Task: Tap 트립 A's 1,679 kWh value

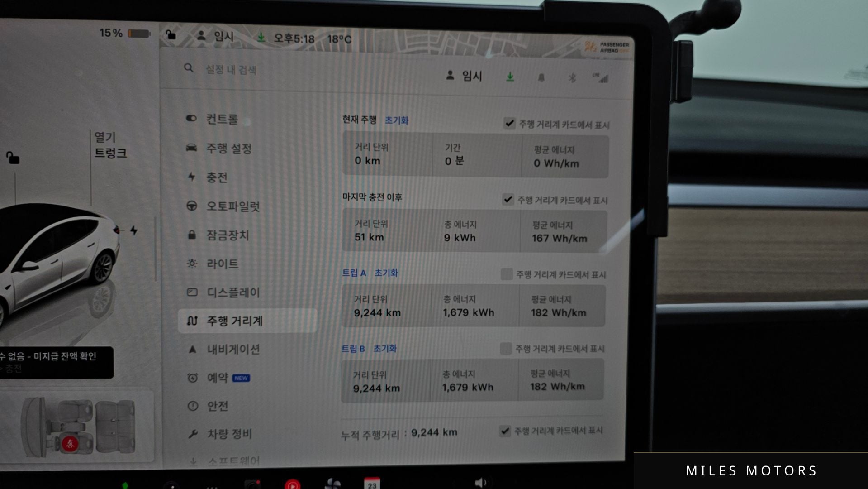Action: [x=469, y=312]
